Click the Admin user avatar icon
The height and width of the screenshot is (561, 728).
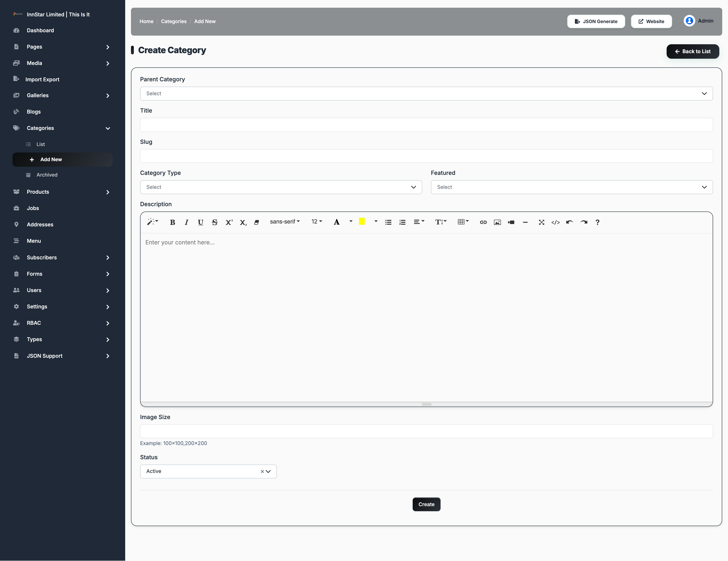point(689,21)
